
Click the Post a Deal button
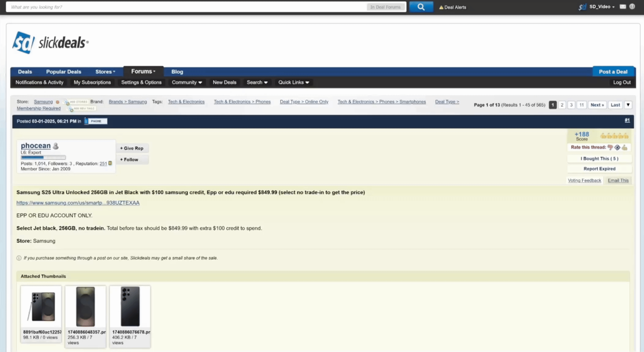[x=613, y=72]
